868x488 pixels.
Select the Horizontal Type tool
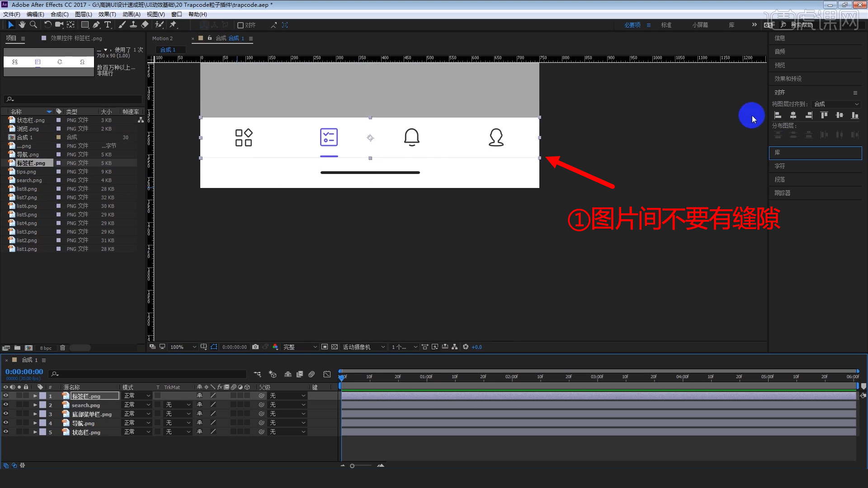tap(108, 25)
